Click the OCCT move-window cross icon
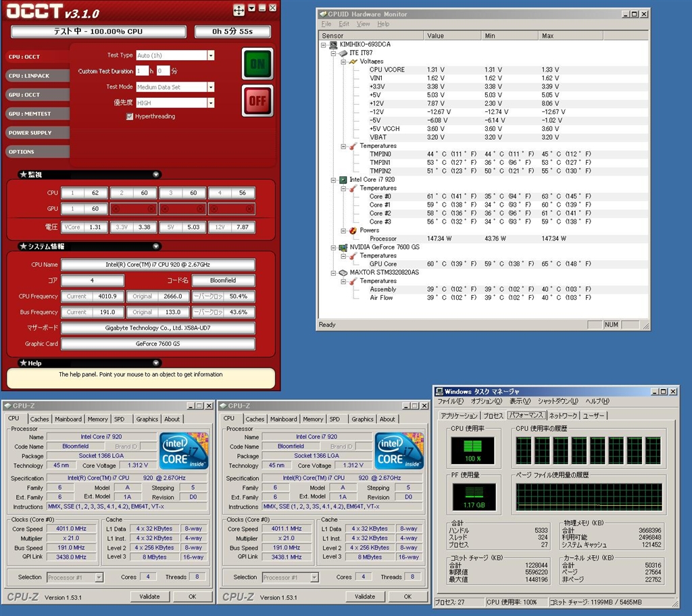The image size is (692, 616). [x=239, y=10]
